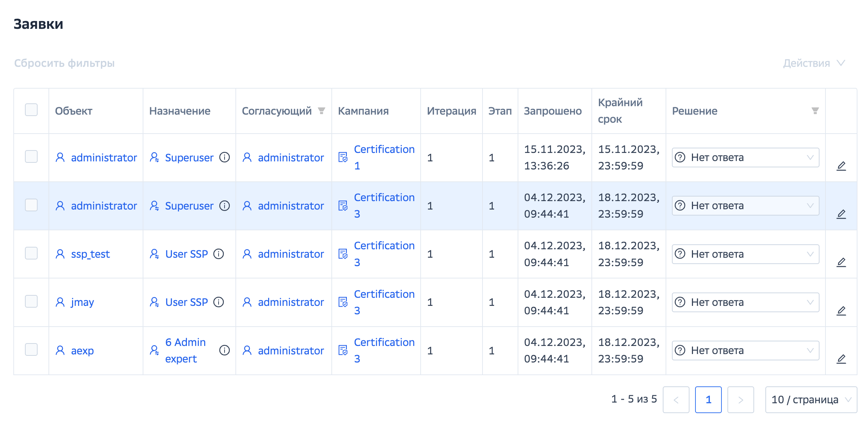Click the user icon beside jmay
This screenshot has width=868, height=424.
click(x=60, y=302)
